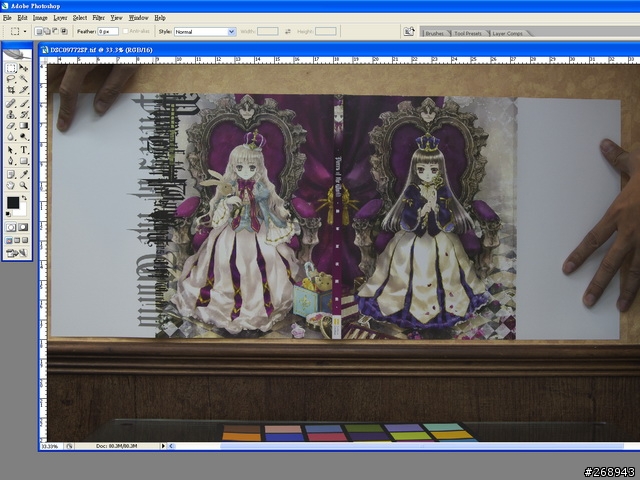Set Subtract from Selection mode
This screenshot has height=480, width=640.
[56, 31]
